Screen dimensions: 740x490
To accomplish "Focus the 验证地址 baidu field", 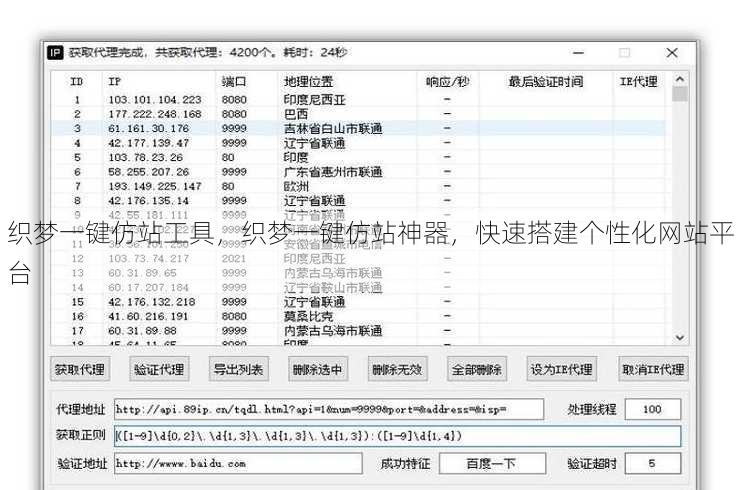I will (238, 464).
